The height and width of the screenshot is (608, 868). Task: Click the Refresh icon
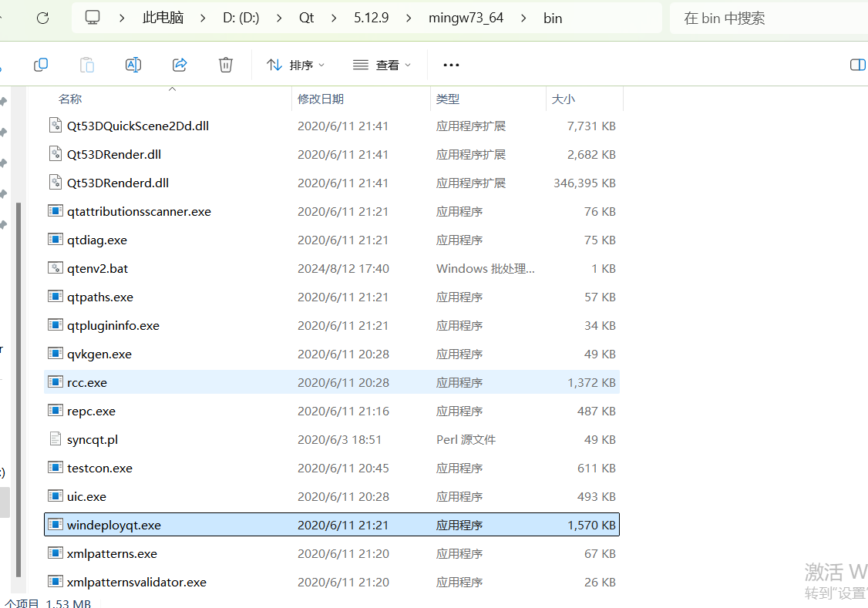[42, 18]
